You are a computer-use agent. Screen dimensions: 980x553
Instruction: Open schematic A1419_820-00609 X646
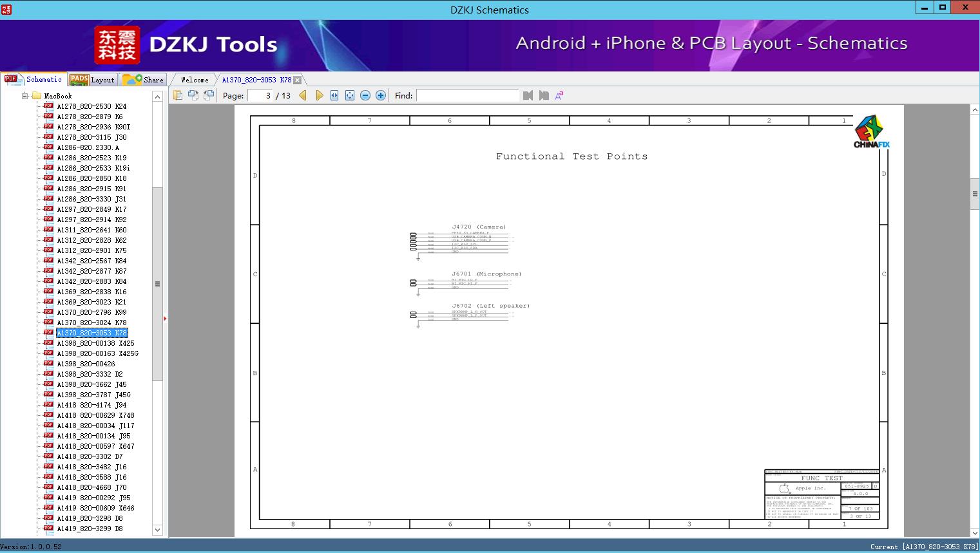[95, 508]
